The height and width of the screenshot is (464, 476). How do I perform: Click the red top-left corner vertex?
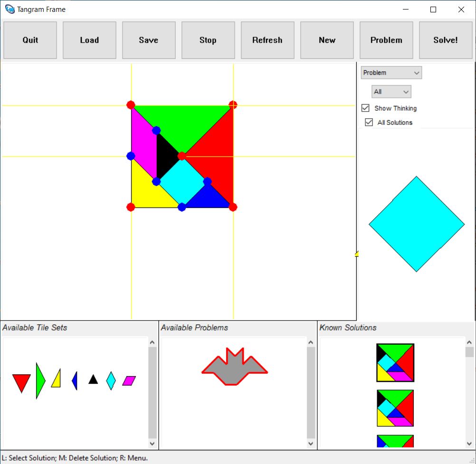[x=131, y=105]
